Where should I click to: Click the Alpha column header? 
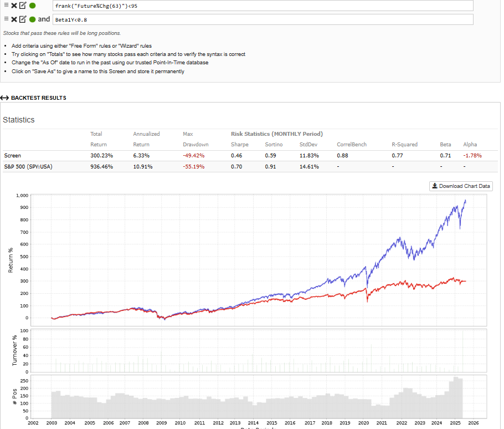[470, 145]
